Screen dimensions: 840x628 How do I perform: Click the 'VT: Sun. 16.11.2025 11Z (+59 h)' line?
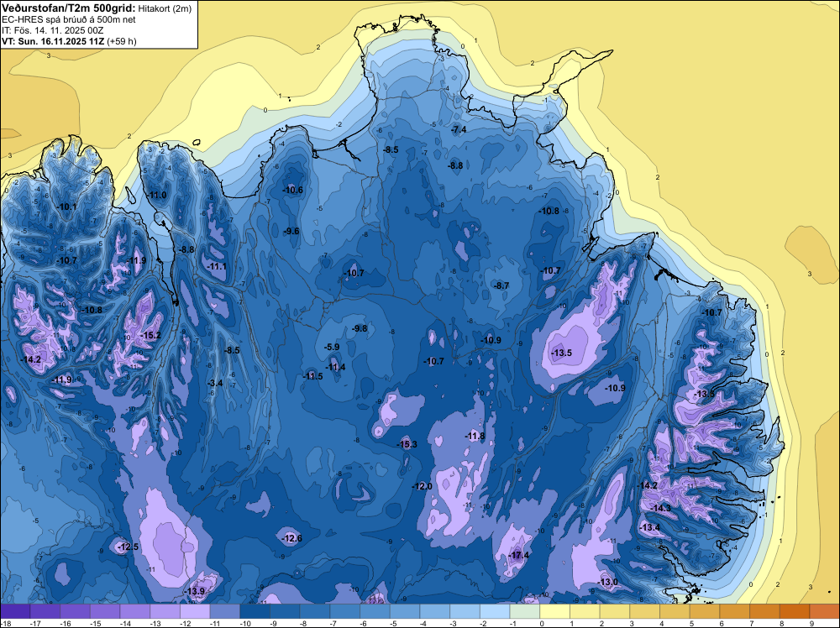[x=69, y=41]
